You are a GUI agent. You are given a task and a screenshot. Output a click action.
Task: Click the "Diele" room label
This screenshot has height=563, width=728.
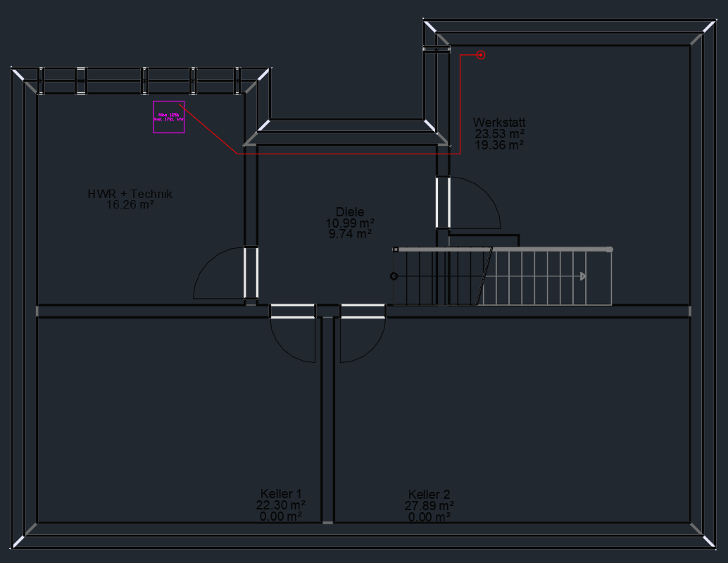[x=350, y=211]
